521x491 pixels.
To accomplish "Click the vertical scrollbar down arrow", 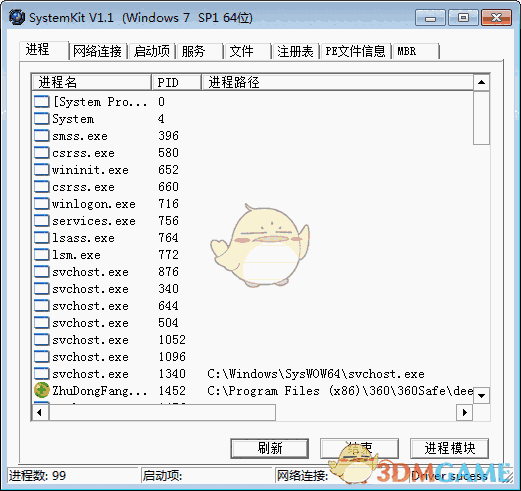I will pyautogui.click(x=481, y=396).
